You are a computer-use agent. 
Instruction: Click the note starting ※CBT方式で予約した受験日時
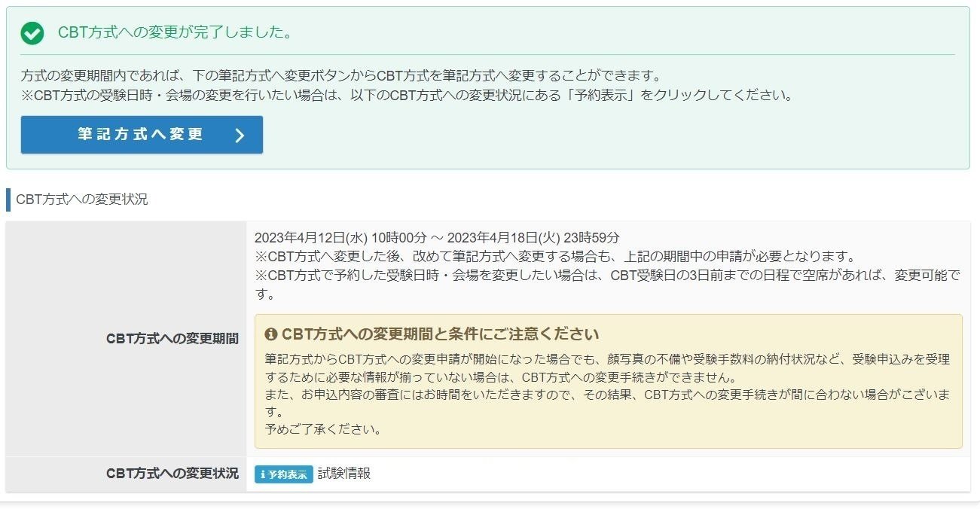(608, 285)
